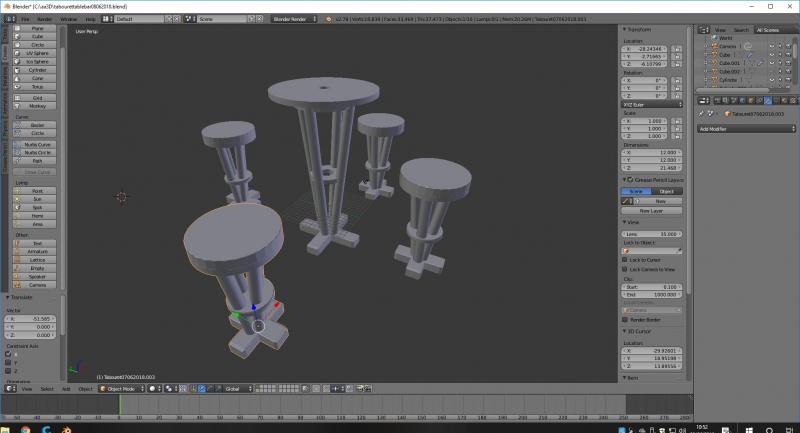Adjust the Lens focal length slider
This screenshot has height=433, width=800.
click(x=651, y=234)
